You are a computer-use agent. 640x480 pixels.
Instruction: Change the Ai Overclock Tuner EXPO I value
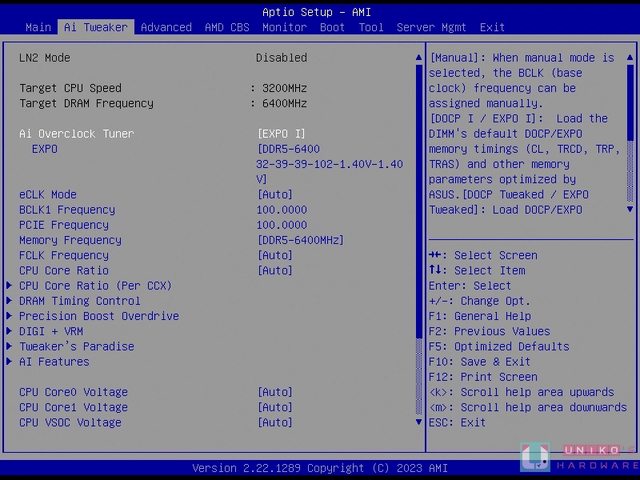point(282,134)
